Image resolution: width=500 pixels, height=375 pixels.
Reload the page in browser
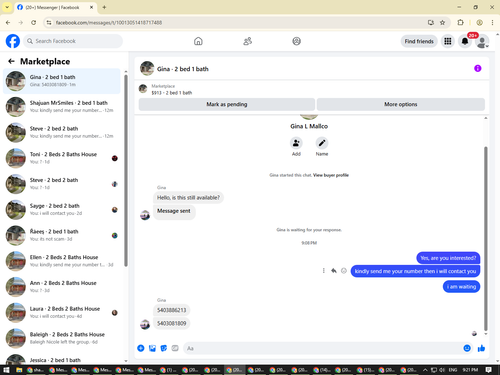pyautogui.click(x=33, y=23)
